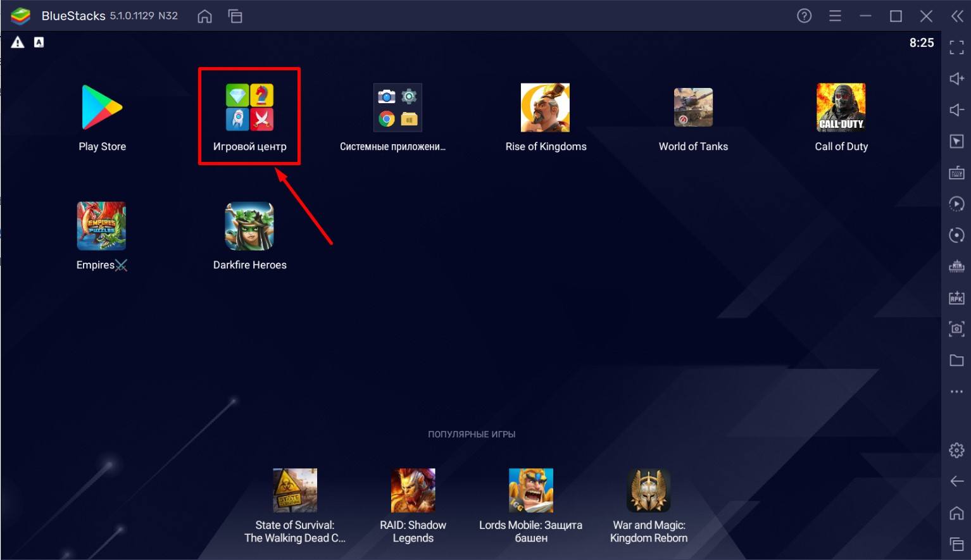Open the Игровой центр folder
971x560 pixels.
click(x=249, y=108)
